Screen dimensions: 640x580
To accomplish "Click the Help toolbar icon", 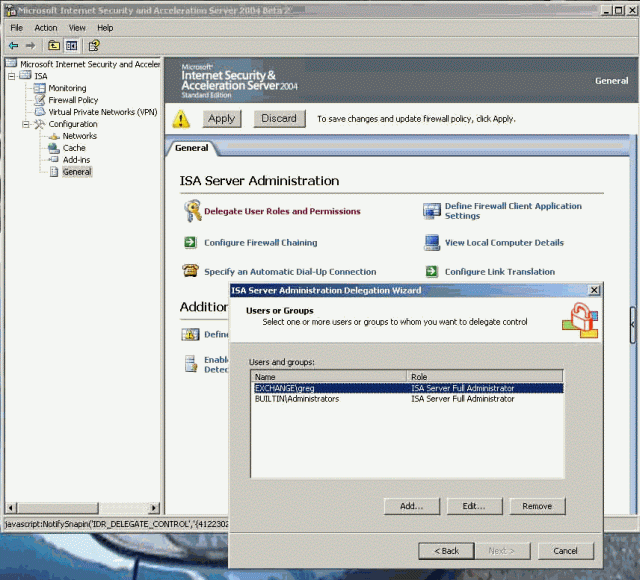I will click(93, 45).
